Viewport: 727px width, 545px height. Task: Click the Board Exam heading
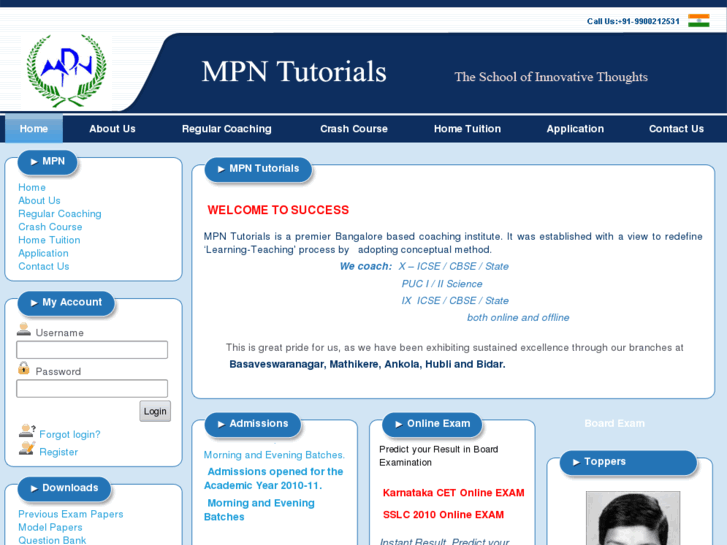[614, 423]
